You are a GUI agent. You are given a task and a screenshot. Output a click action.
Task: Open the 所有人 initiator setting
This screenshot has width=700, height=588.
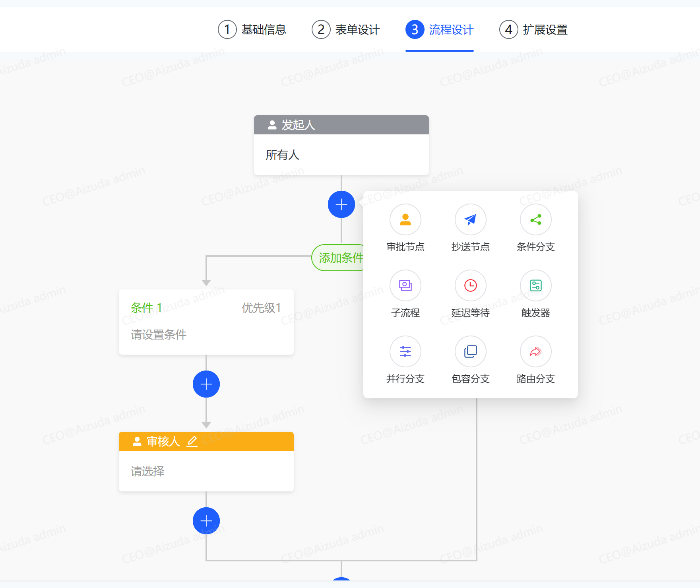[x=341, y=155]
